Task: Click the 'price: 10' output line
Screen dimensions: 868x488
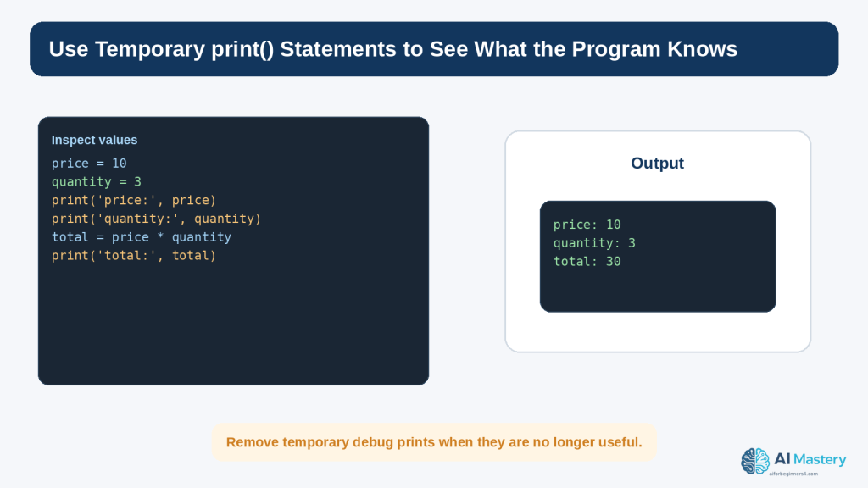Action: pyautogui.click(x=587, y=225)
